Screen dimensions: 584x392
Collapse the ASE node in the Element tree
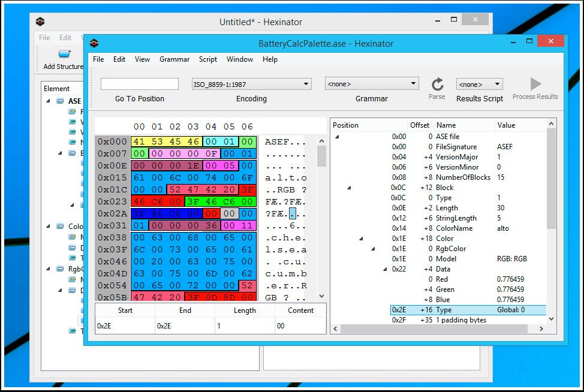click(x=48, y=101)
